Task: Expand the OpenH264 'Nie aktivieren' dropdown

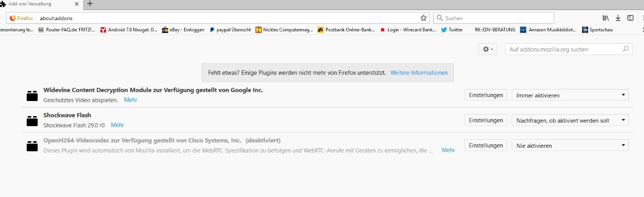Action: point(570,145)
